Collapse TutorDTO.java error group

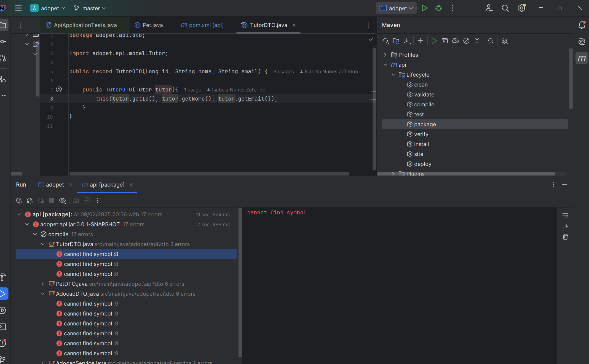click(43, 244)
